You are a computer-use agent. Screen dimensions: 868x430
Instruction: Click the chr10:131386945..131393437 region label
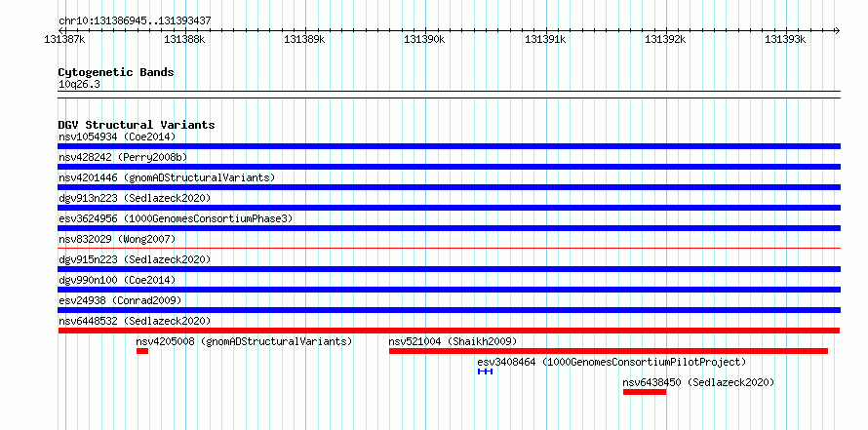point(135,20)
